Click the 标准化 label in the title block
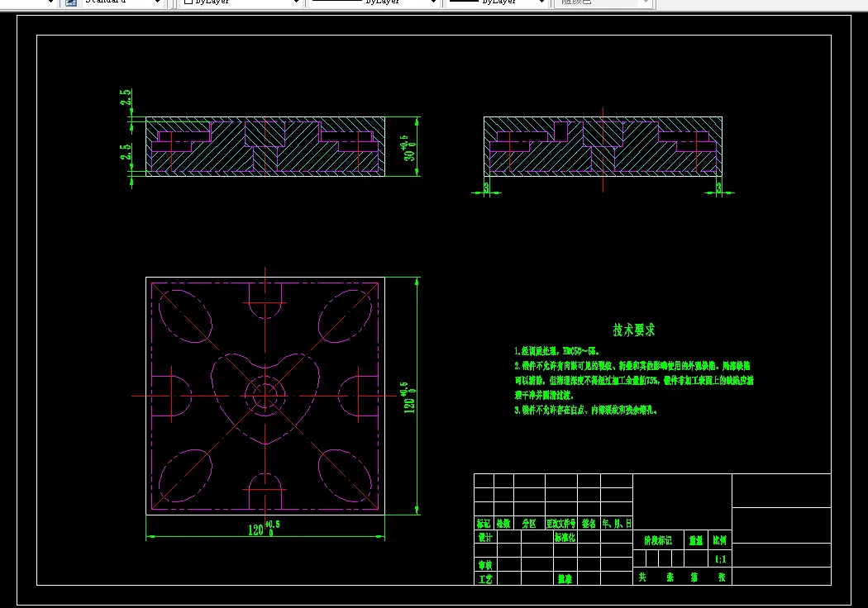 click(565, 537)
